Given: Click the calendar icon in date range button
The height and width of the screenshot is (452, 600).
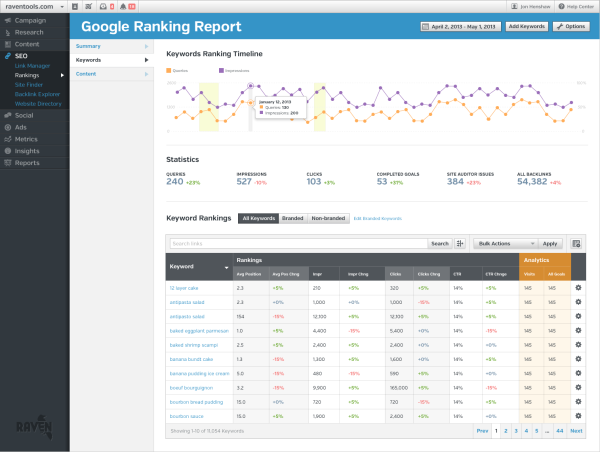Looking at the screenshot, I should pyautogui.click(x=425, y=26).
